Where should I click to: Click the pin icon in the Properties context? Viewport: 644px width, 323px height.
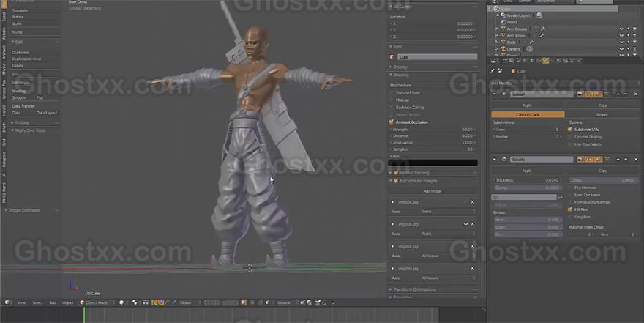coord(493,71)
